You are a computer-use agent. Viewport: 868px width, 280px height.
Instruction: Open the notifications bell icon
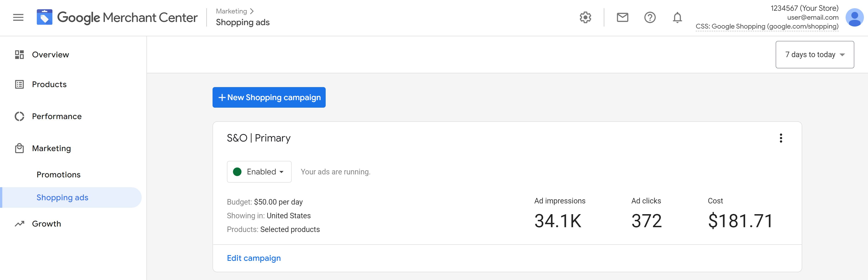click(x=677, y=18)
